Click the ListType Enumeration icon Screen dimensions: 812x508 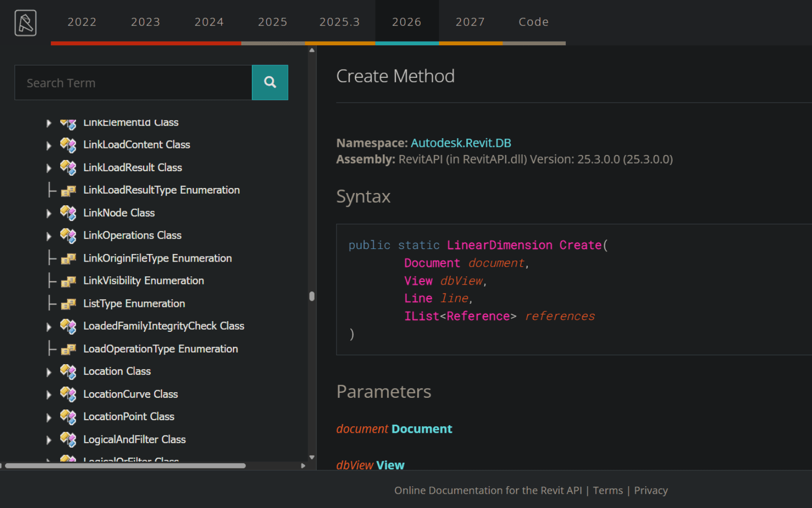[x=68, y=304]
